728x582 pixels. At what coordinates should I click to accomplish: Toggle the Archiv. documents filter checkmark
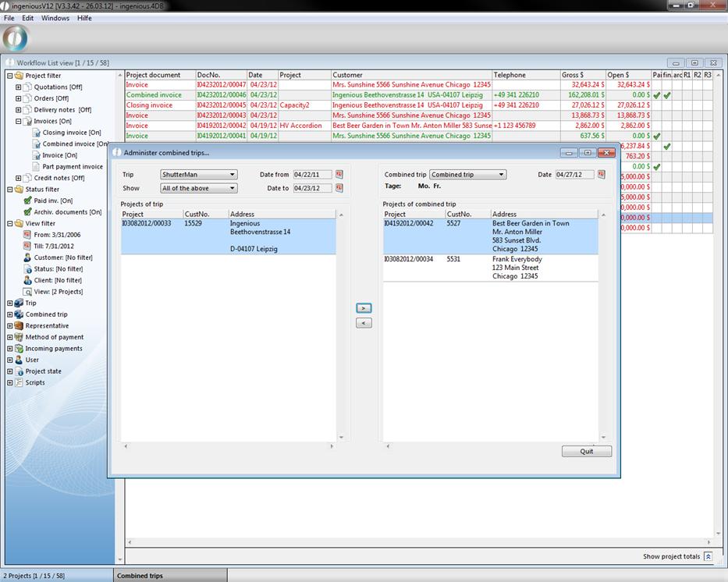[x=27, y=212]
